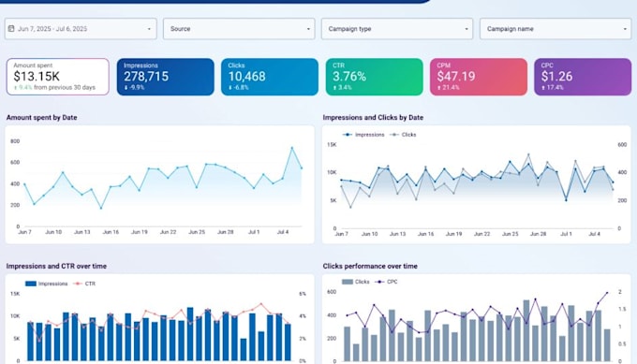637x364 pixels.
Task: Select the CPC $1.26 scorecard
Action: [x=583, y=77]
